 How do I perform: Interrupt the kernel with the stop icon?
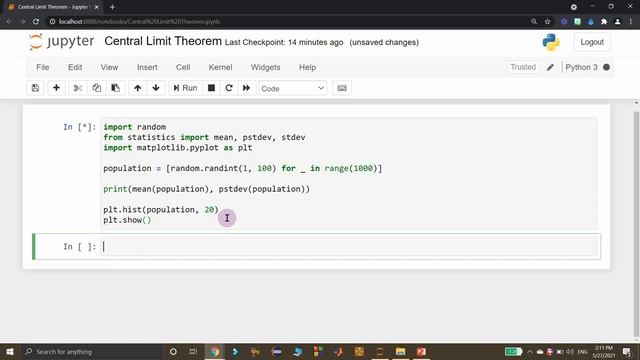pos(211,88)
